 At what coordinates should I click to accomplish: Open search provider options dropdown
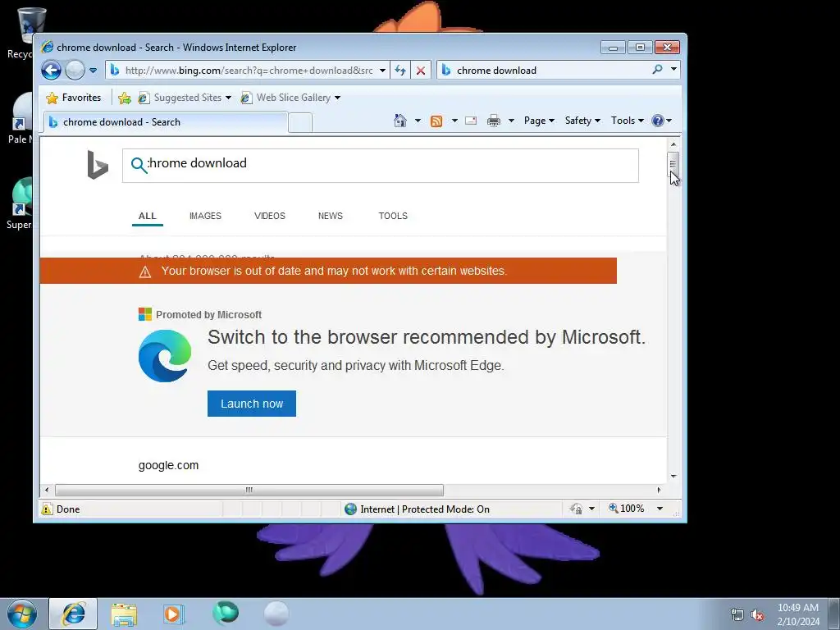[x=674, y=70]
